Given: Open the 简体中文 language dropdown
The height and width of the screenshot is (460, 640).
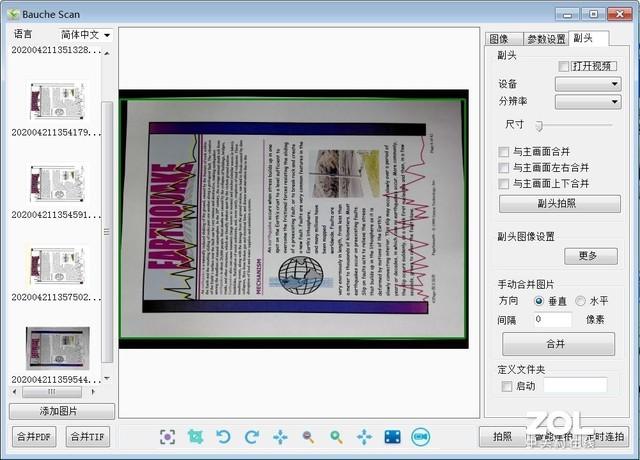Looking at the screenshot, I should (85, 35).
